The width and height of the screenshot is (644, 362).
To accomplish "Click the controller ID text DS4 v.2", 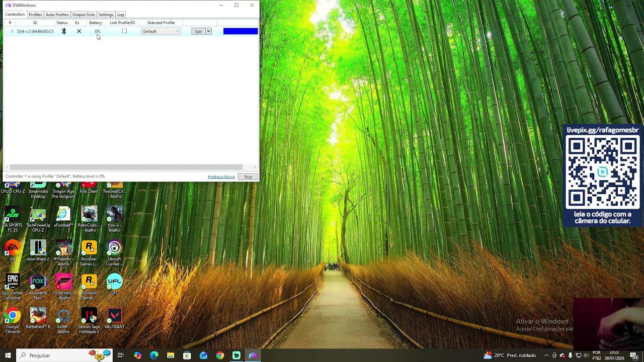I will pyautogui.click(x=35, y=31).
